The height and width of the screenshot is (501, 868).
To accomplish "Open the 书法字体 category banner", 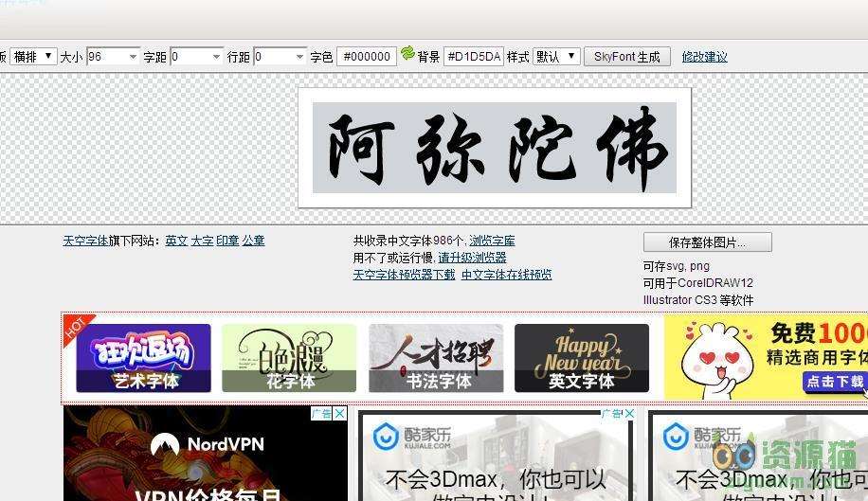I will coord(436,358).
